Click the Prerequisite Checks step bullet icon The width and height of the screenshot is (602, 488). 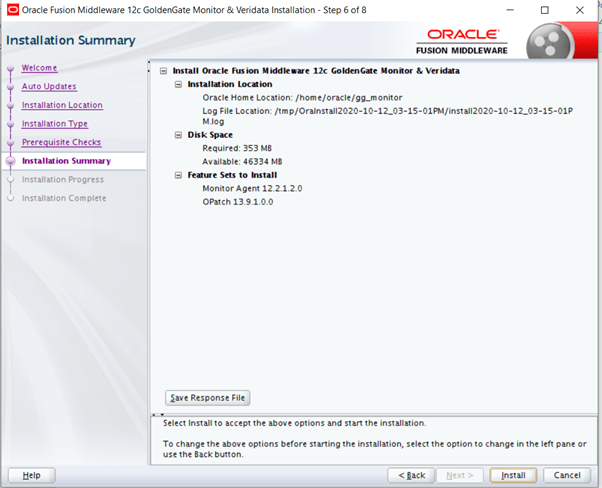tap(12, 143)
